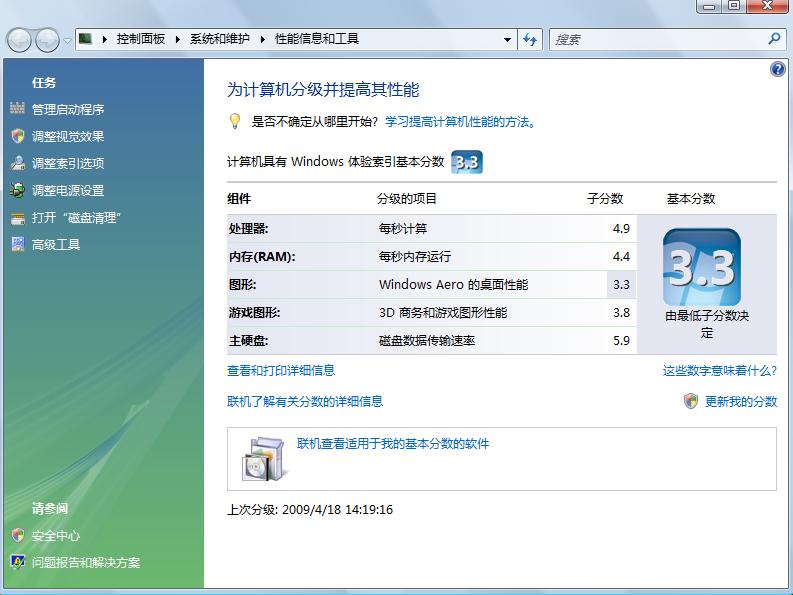Open recent pages dropdown next to Forward

(67, 40)
